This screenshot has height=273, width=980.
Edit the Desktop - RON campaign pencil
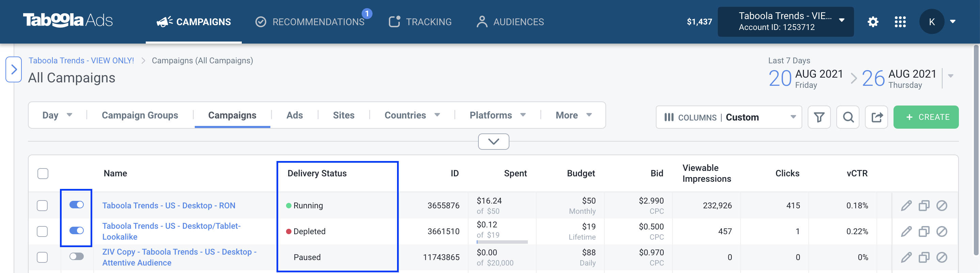(906, 205)
